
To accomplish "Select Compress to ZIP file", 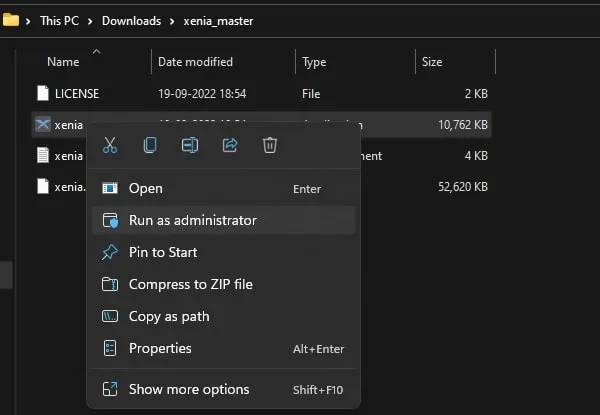I will pyautogui.click(x=223, y=284).
